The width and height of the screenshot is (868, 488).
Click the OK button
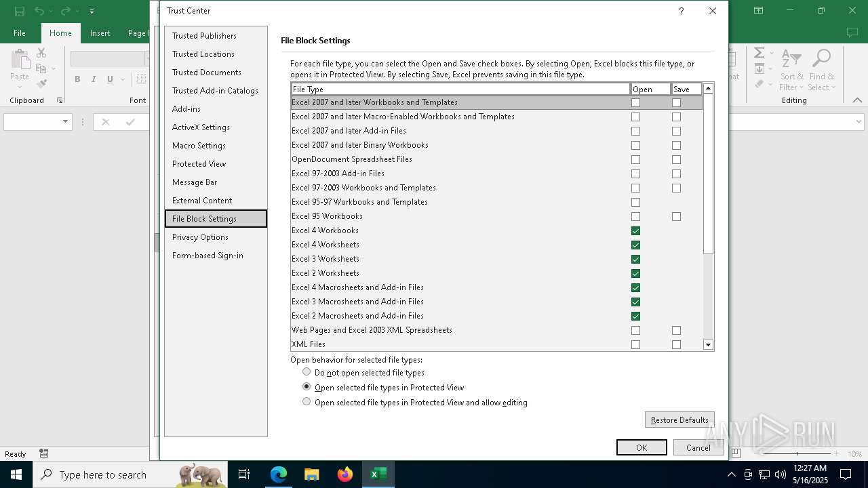pos(642,447)
